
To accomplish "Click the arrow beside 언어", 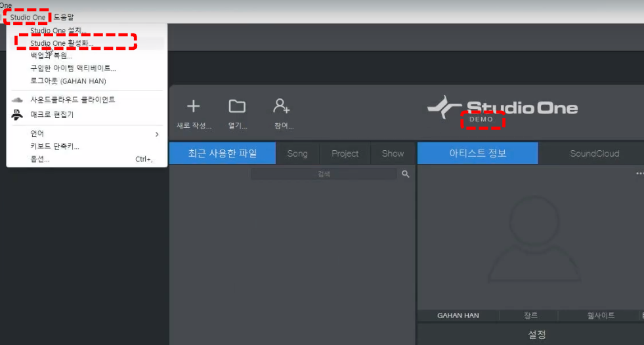I will (x=157, y=134).
